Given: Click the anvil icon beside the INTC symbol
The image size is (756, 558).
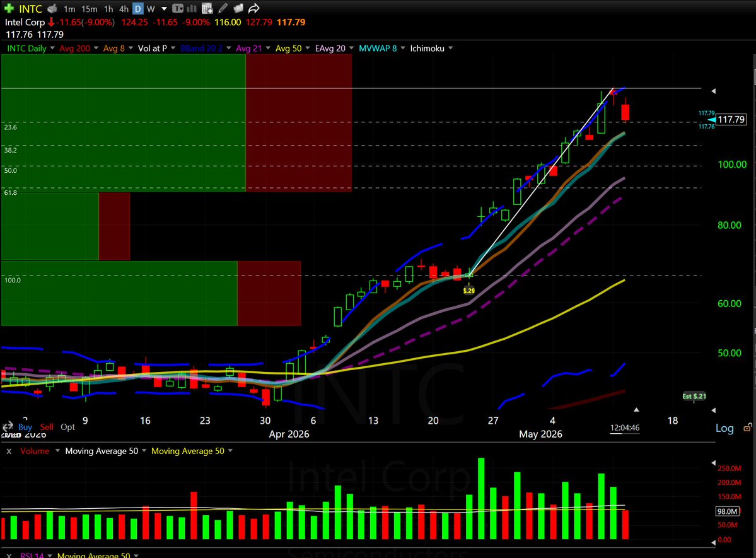Looking at the screenshot, I should tap(52, 9).
